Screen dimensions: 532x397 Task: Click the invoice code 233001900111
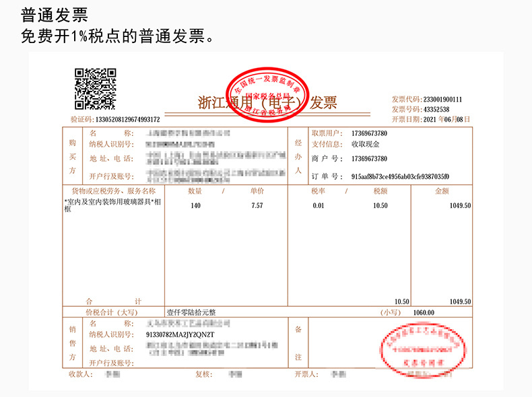coord(442,100)
